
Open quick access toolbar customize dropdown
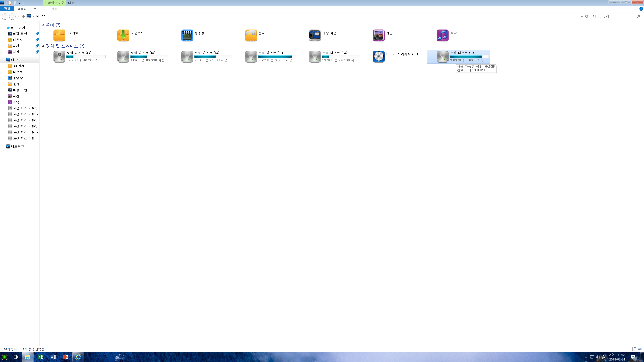click(x=19, y=3)
